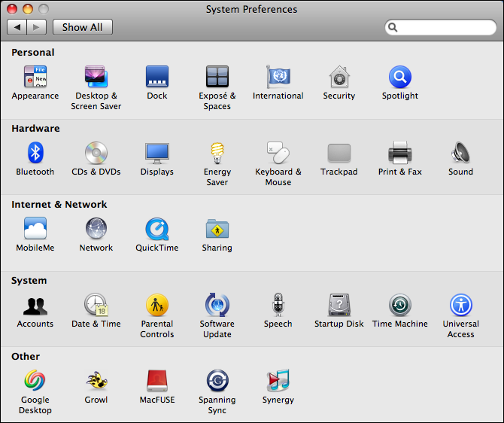Go back with the left arrow button
The image size is (504, 423).
[x=17, y=27]
